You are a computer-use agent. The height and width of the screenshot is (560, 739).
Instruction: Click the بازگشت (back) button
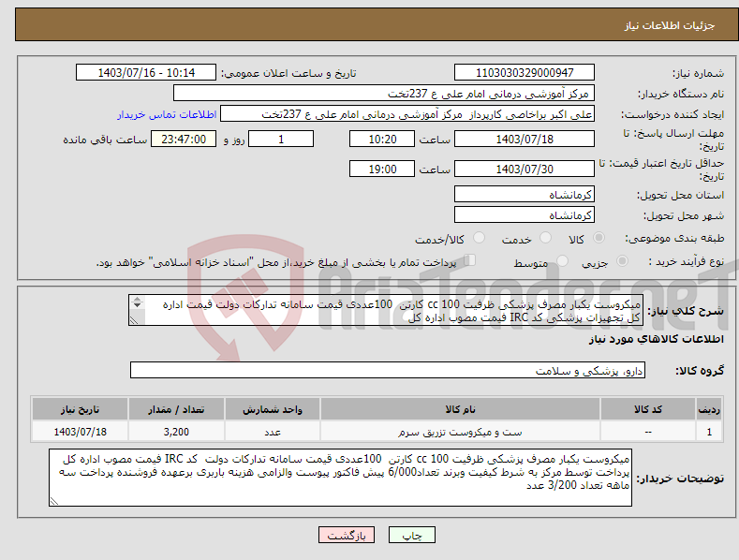pyautogui.click(x=347, y=535)
